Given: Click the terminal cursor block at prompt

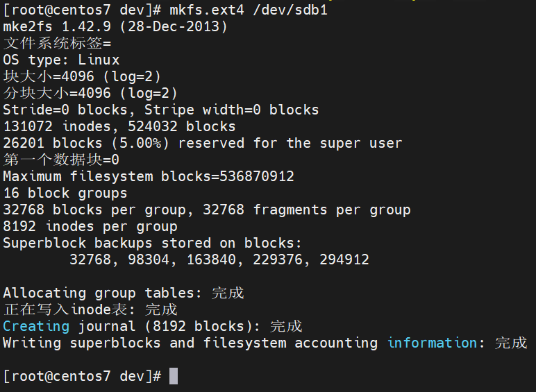Looking at the screenshot, I should [x=174, y=376].
